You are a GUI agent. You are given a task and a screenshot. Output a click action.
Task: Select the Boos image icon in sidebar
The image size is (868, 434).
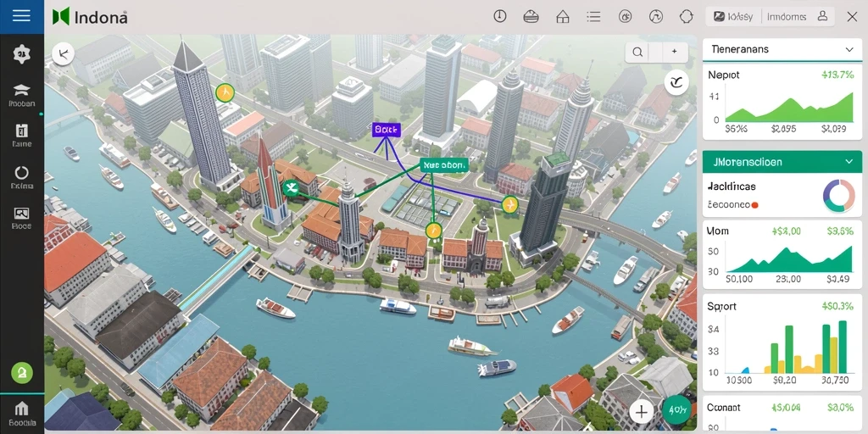click(21, 218)
